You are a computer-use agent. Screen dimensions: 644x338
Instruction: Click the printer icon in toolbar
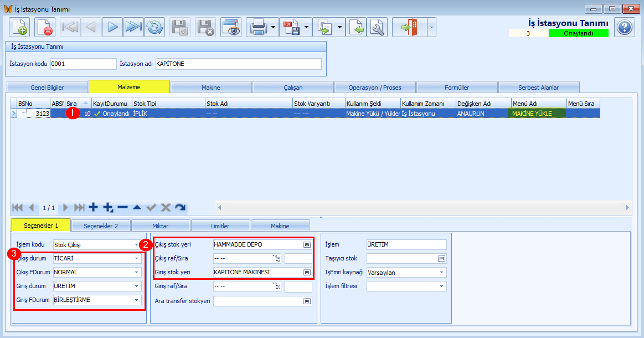(259, 28)
